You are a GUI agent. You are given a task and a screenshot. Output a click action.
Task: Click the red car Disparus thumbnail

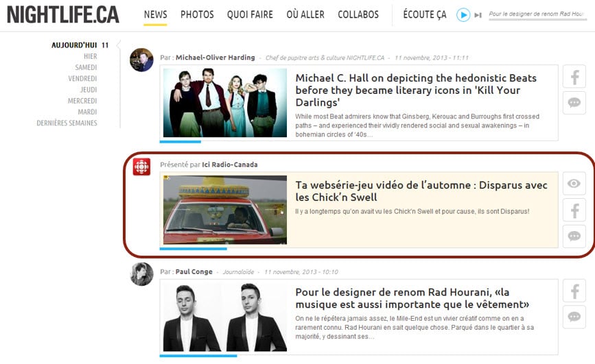point(225,209)
